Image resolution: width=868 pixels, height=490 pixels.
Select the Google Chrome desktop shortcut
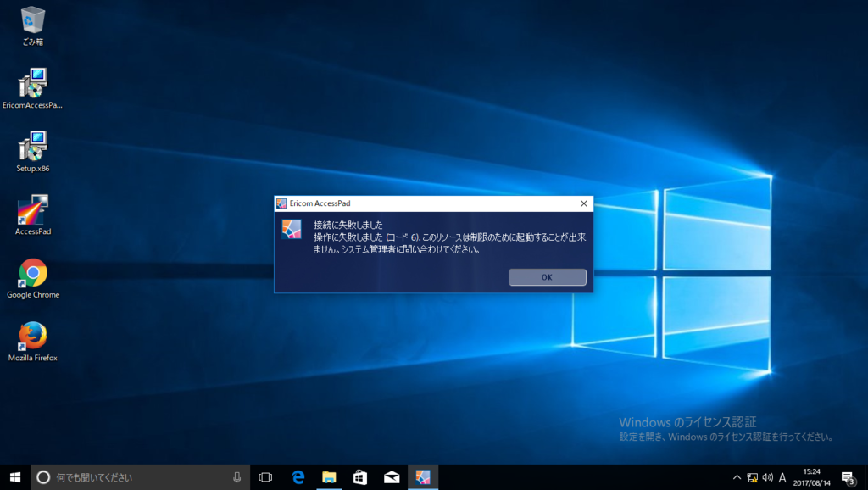point(33,279)
